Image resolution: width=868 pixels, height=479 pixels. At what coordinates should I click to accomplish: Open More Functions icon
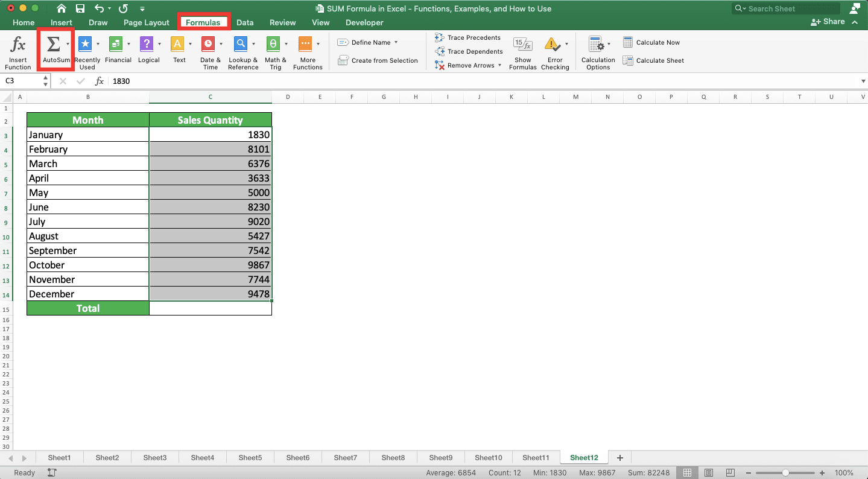(305, 44)
